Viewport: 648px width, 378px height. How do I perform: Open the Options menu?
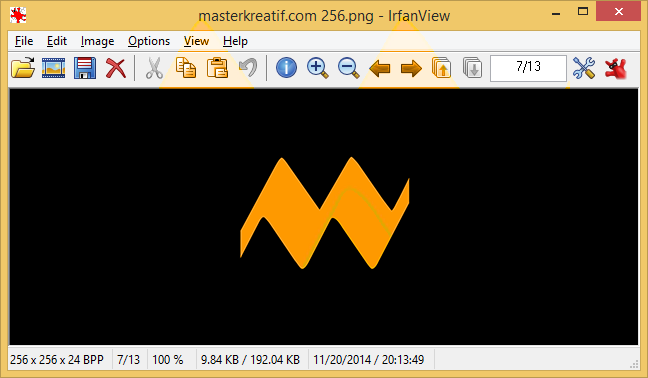tap(149, 41)
